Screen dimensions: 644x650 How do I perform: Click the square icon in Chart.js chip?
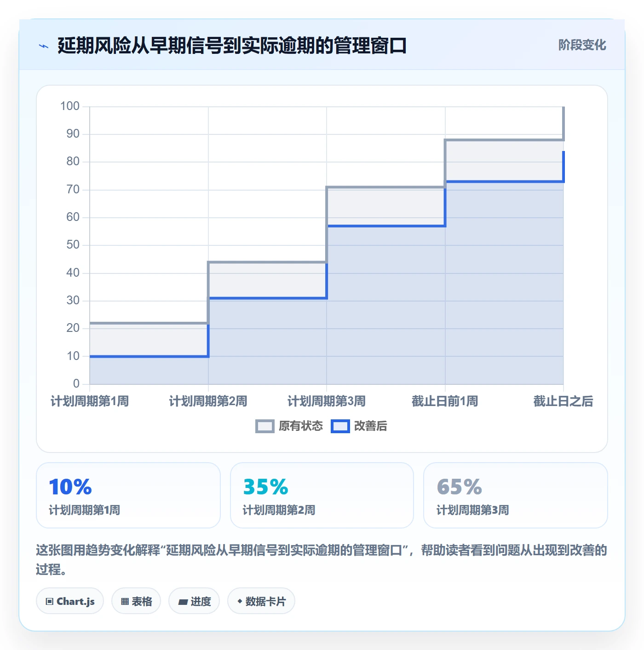pyautogui.click(x=50, y=601)
